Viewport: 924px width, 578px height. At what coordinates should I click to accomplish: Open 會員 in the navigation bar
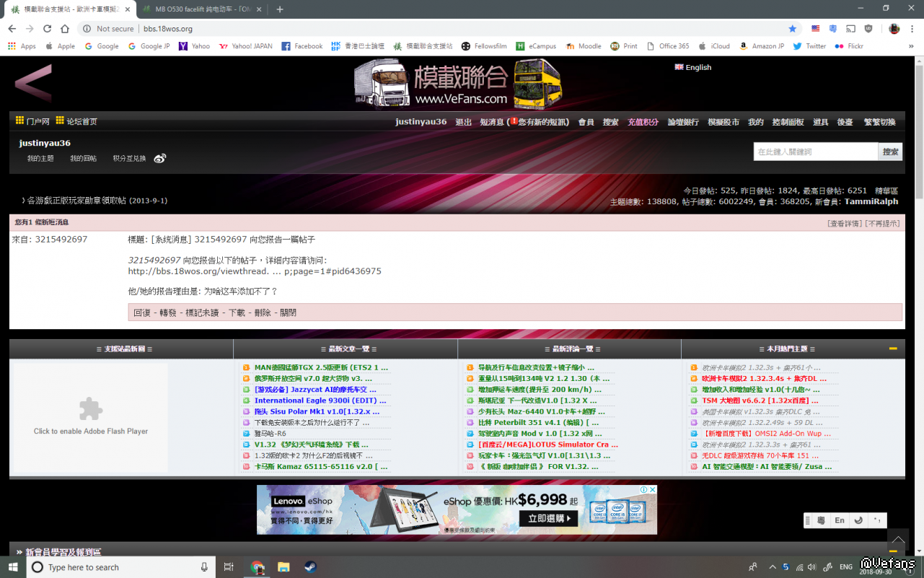tap(586, 122)
